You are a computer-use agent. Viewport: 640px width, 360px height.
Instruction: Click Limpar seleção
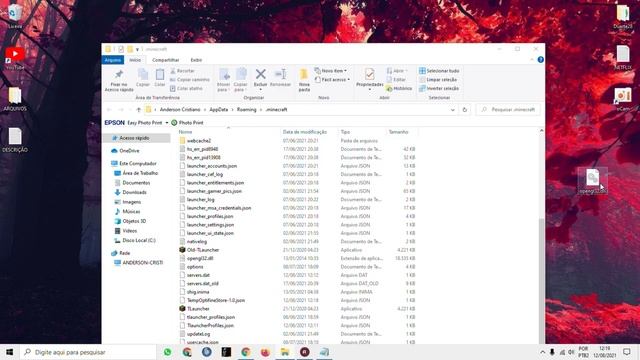(438, 80)
